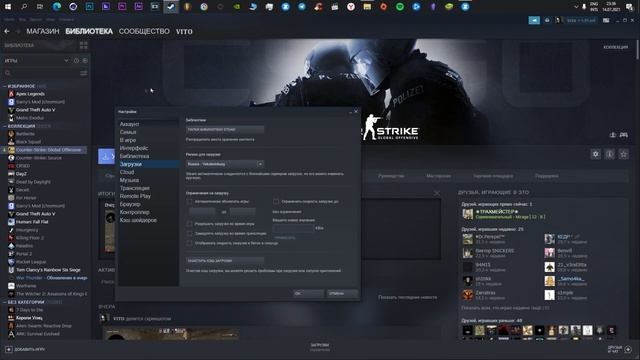Click the download speed limit input field
640x360 pixels.
coord(293,228)
